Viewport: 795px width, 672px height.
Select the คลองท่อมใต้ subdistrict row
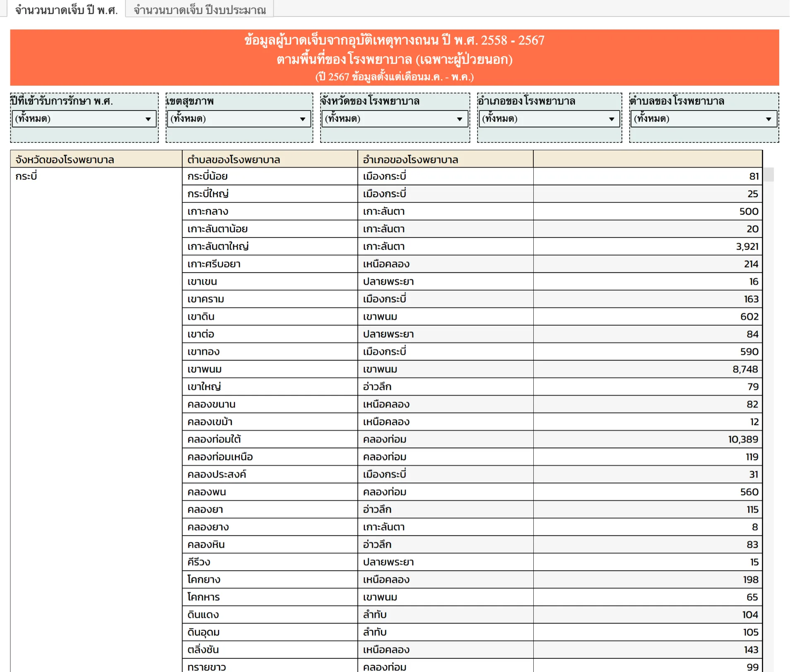(270, 439)
